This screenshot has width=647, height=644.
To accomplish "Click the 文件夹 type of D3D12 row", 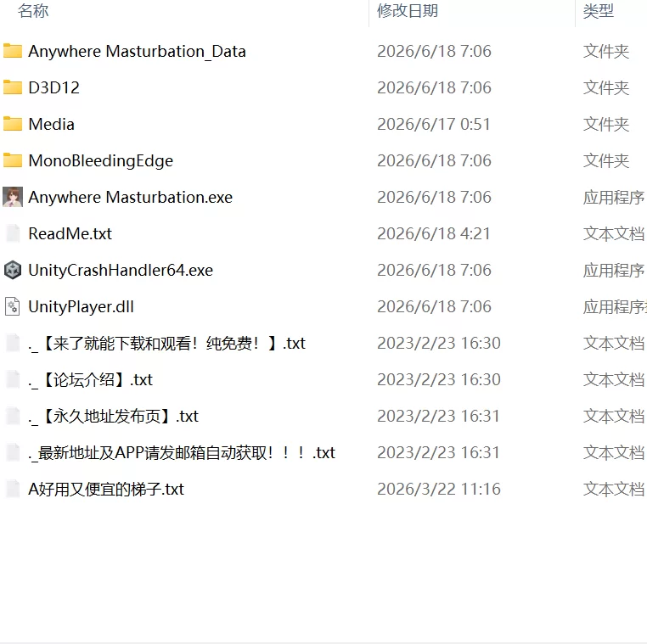I will 606,88.
